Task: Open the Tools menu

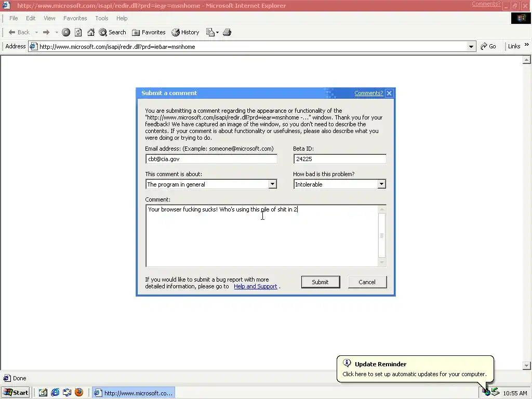Action: (101, 18)
